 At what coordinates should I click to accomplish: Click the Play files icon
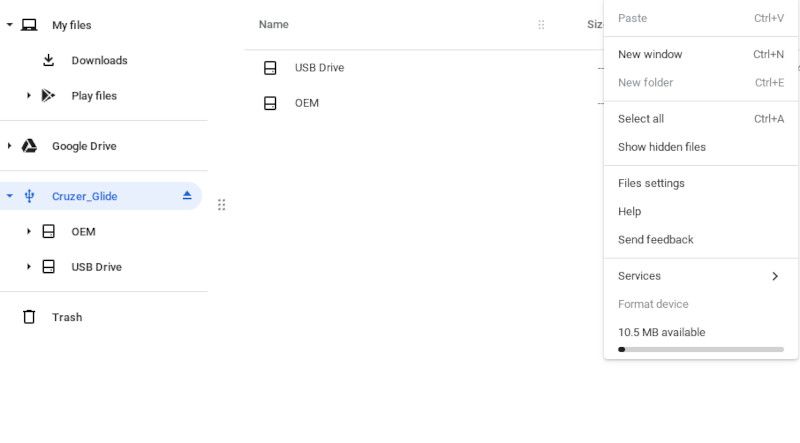pyautogui.click(x=48, y=96)
